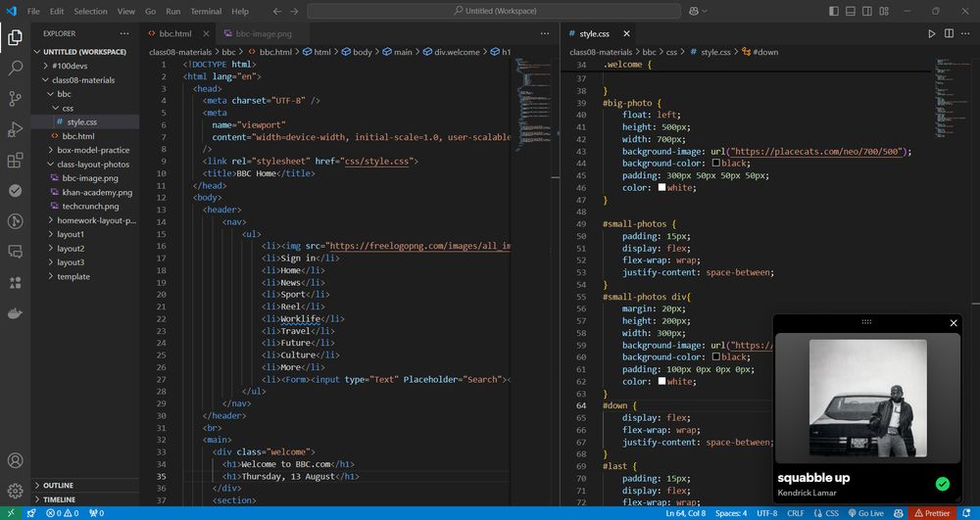Open the Selection menu
The width and height of the screenshot is (980, 520).
pyautogui.click(x=90, y=11)
